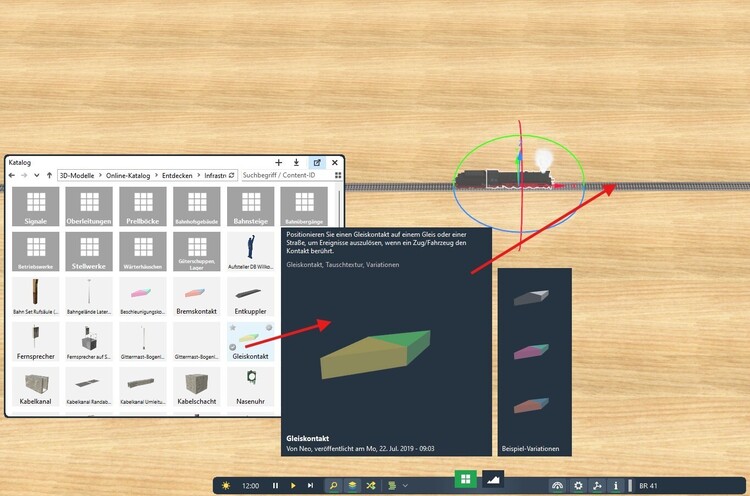Select the Nasenuhr model

[251, 386]
